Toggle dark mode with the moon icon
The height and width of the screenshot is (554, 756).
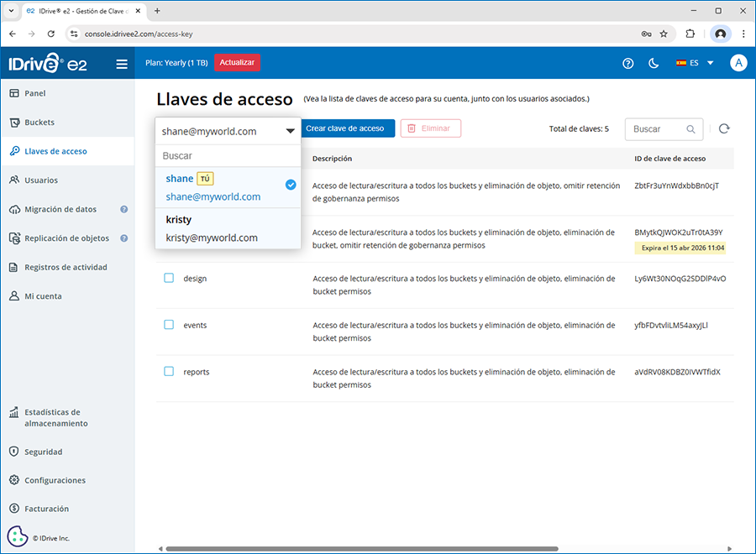point(654,64)
